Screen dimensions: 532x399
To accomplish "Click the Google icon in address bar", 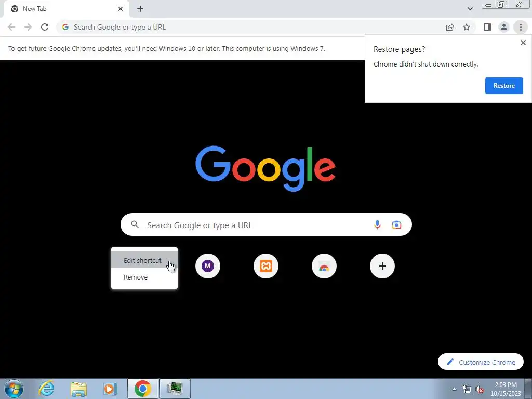I will 65,27.
